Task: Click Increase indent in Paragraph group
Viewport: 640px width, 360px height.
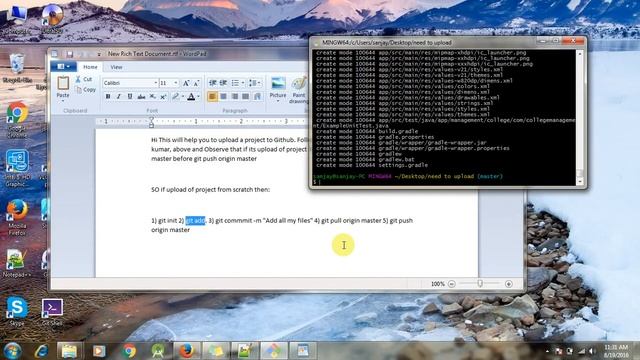Action: (223, 83)
